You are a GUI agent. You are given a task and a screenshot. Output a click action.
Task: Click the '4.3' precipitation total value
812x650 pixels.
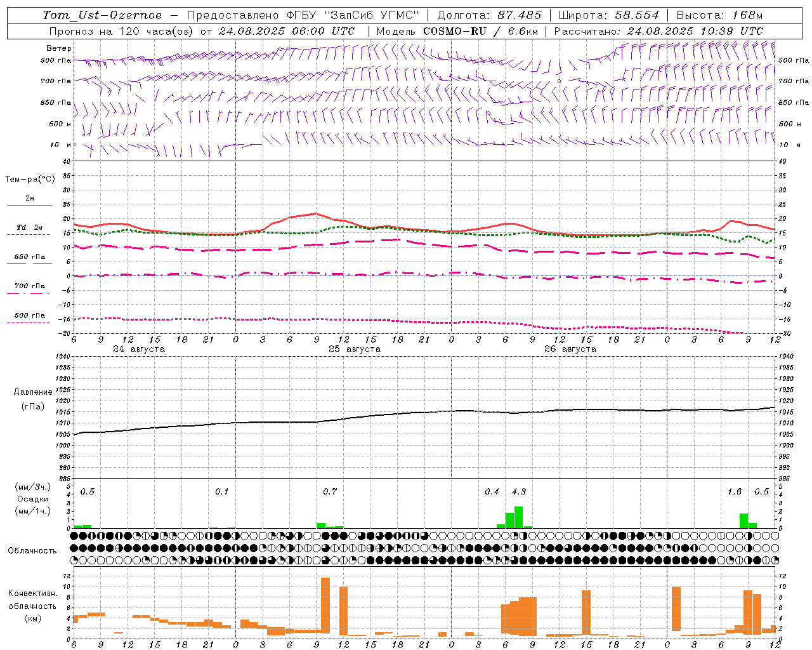pos(519,492)
